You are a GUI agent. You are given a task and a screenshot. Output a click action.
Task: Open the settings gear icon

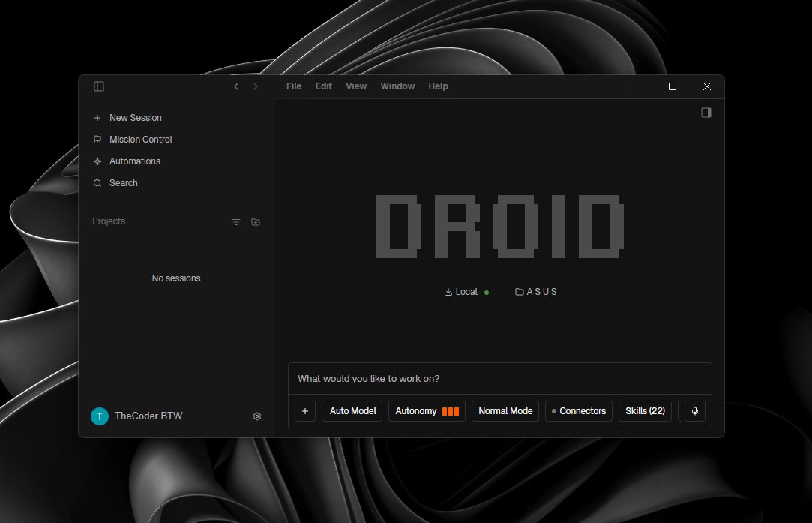[257, 416]
